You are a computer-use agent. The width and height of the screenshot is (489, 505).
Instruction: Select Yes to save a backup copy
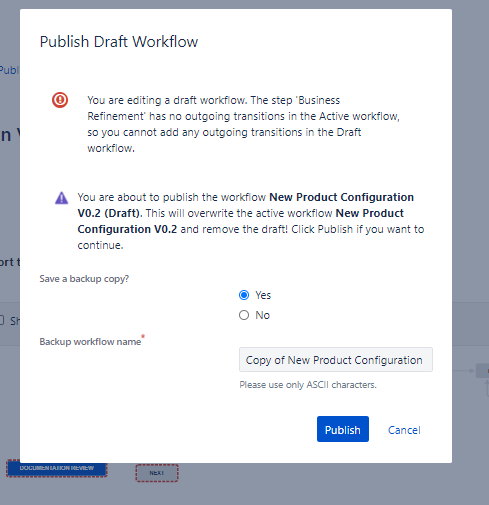(244, 295)
